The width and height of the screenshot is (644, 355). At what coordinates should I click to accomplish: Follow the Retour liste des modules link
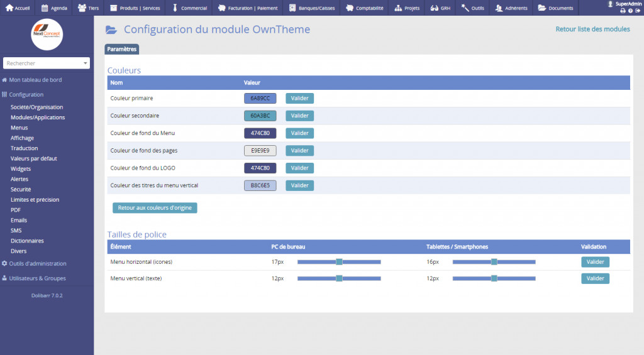point(592,29)
